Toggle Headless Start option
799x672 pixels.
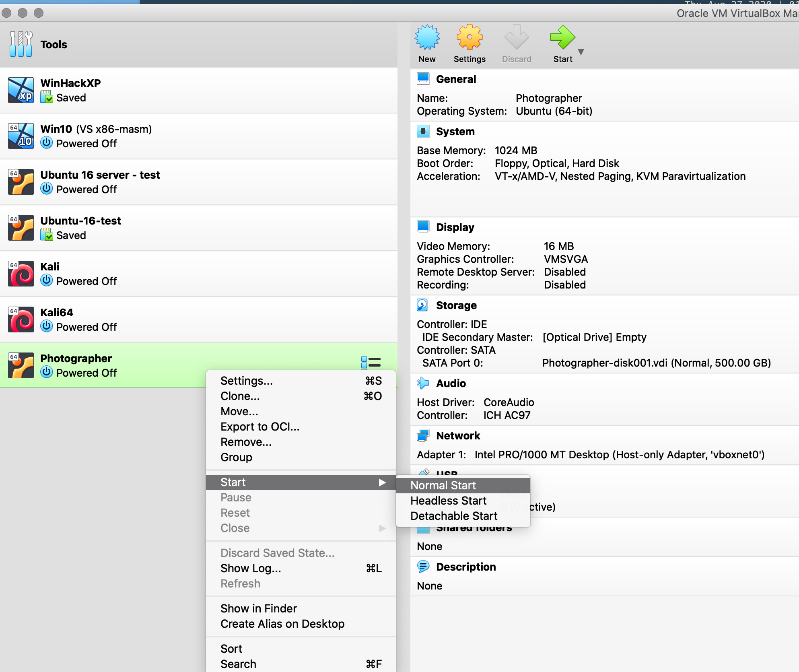(x=448, y=500)
